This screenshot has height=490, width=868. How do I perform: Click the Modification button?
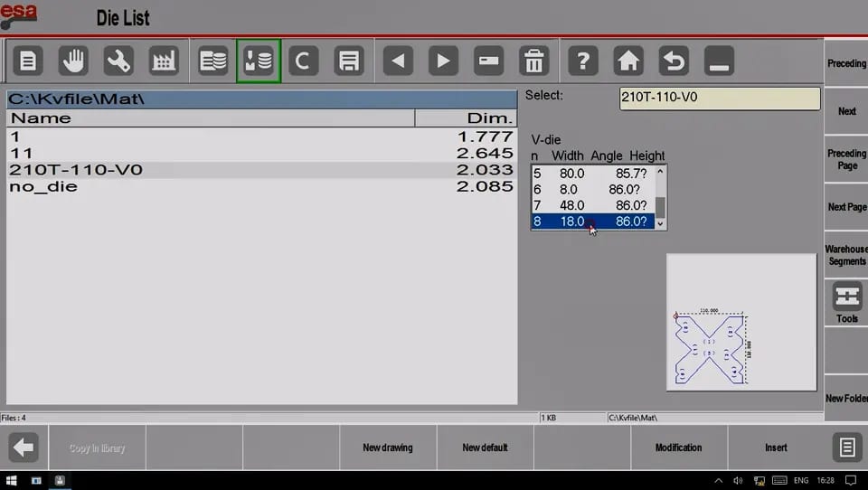(x=678, y=448)
